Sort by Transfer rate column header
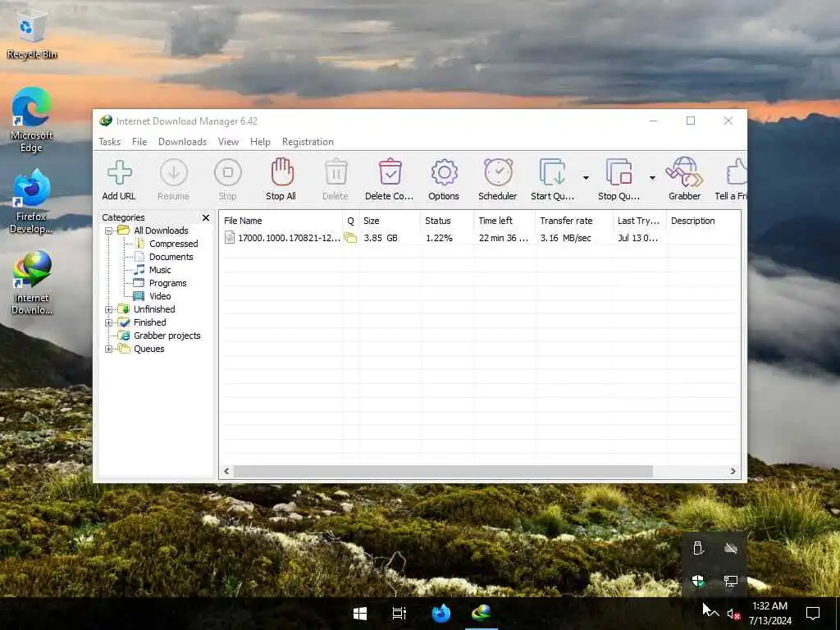Viewport: 840px width, 630px height. click(x=573, y=221)
